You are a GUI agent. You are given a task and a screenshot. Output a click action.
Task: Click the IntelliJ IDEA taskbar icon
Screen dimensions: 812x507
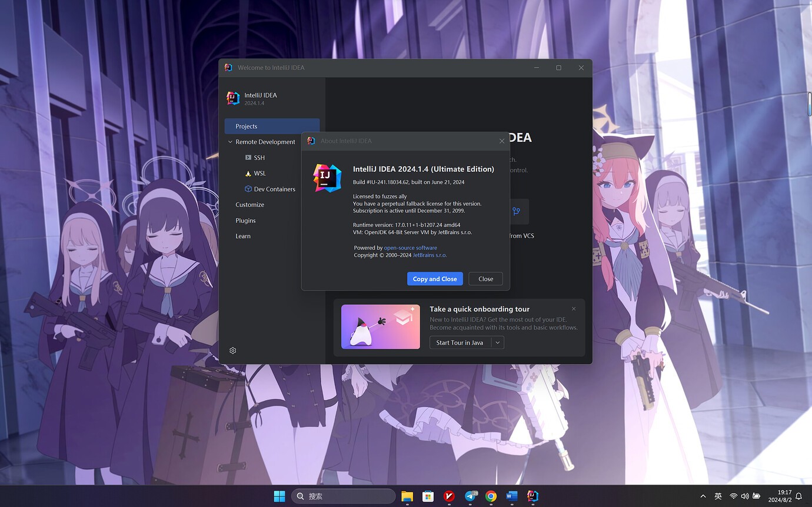(533, 496)
